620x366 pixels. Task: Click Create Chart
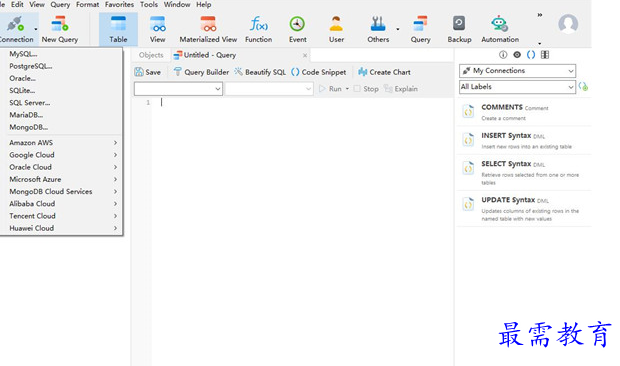[384, 72]
